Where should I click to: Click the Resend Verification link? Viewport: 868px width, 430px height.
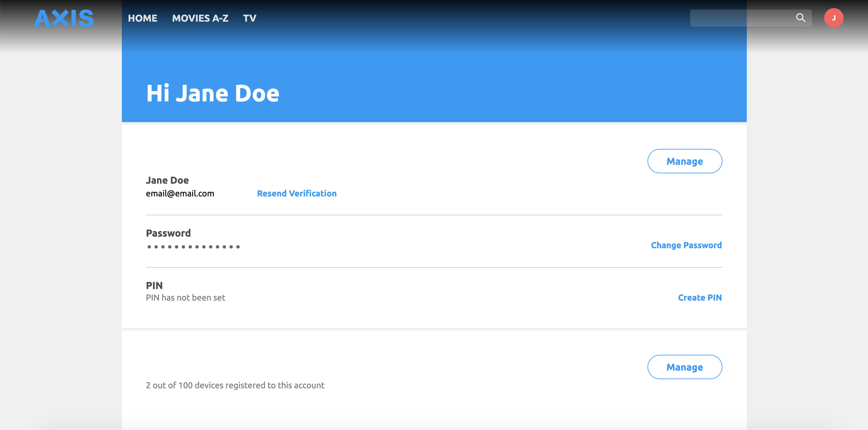(x=297, y=193)
